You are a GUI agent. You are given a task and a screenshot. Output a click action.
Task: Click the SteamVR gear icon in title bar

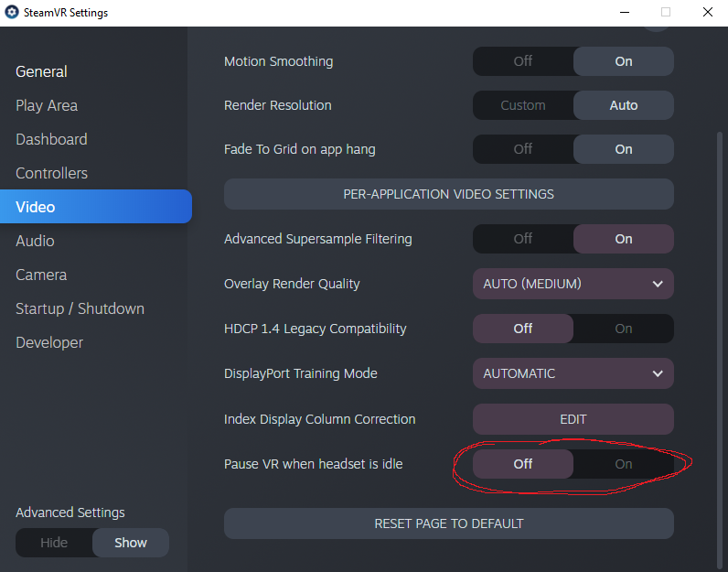(12, 12)
